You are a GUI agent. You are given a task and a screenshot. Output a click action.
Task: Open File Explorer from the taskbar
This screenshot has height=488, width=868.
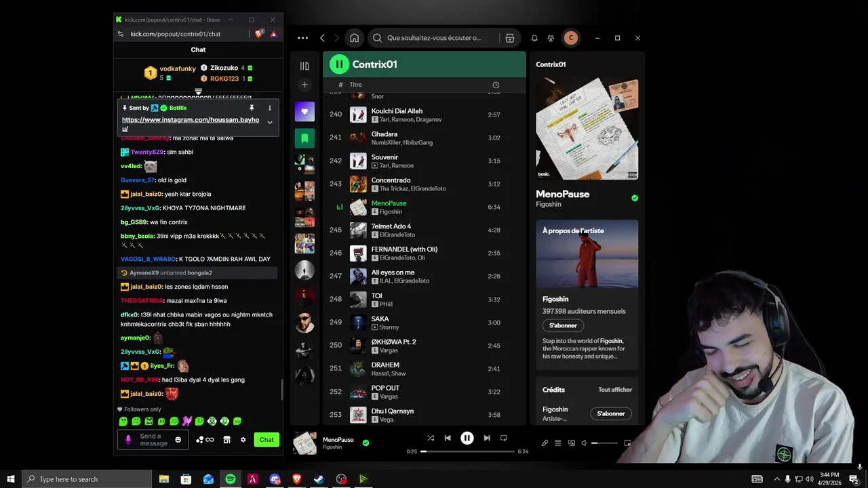pos(164,479)
